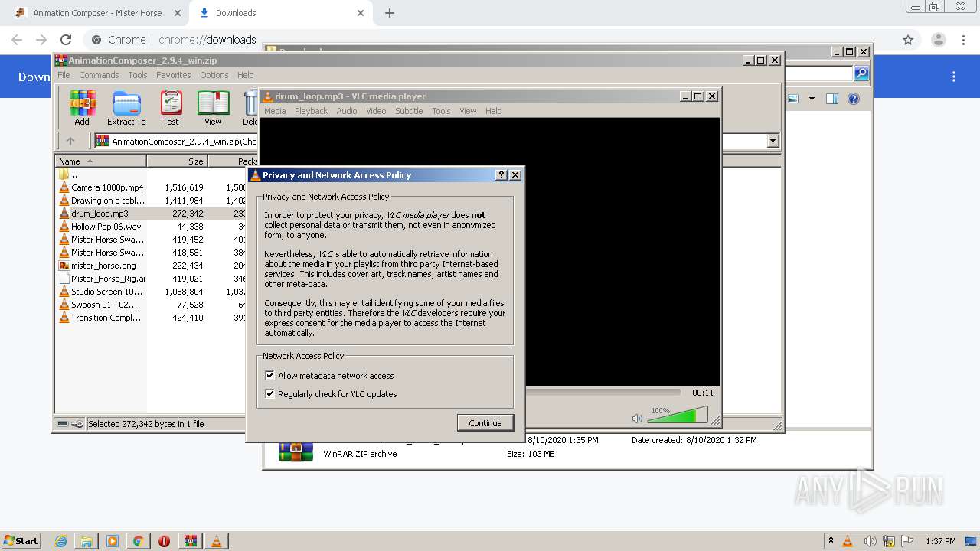Toggle the Explorer preview pane icon
Image resolution: width=980 pixels, height=551 pixels.
coord(832,99)
